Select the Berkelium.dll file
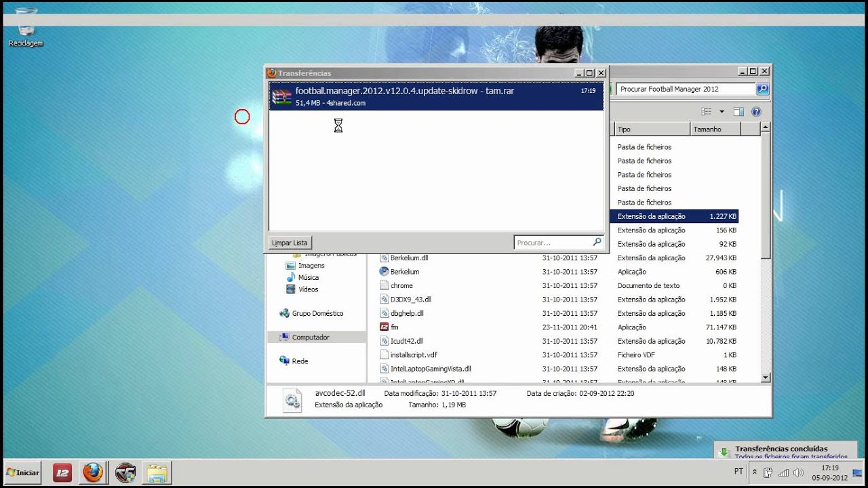The height and width of the screenshot is (488, 868). point(409,258)
